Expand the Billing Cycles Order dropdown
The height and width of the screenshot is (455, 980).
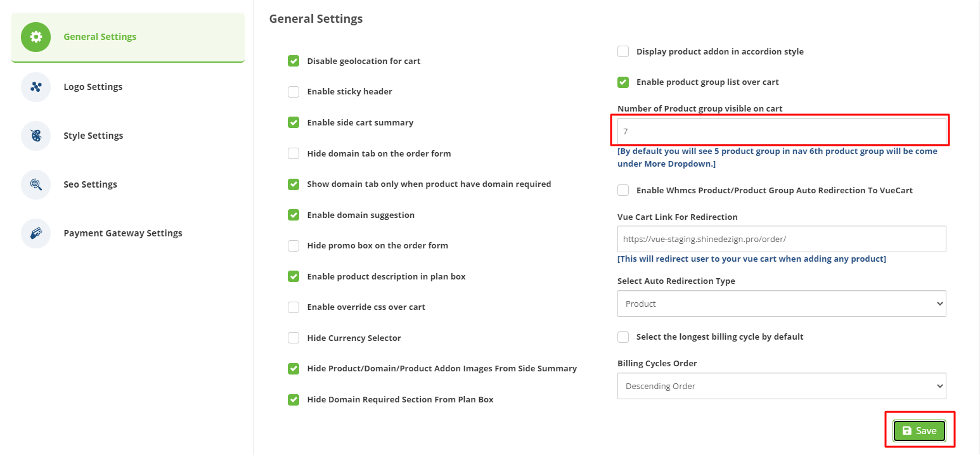point(782,386)
